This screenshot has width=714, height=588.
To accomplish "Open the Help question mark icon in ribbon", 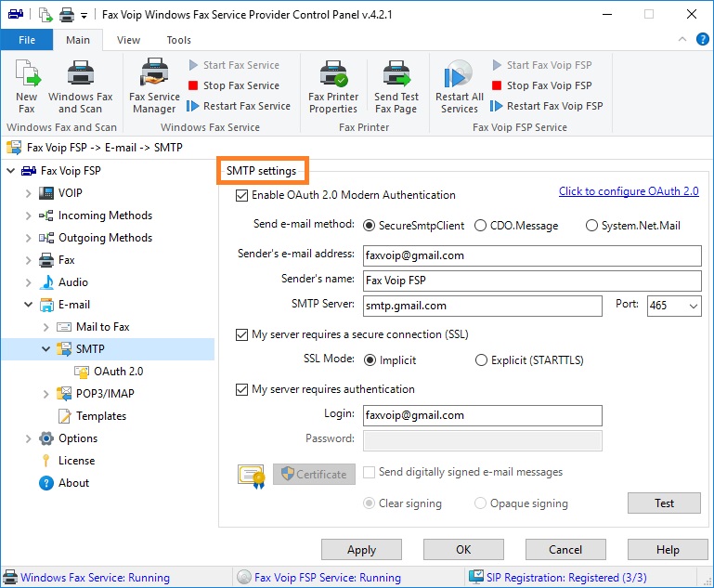I will (x=702, y=39).
